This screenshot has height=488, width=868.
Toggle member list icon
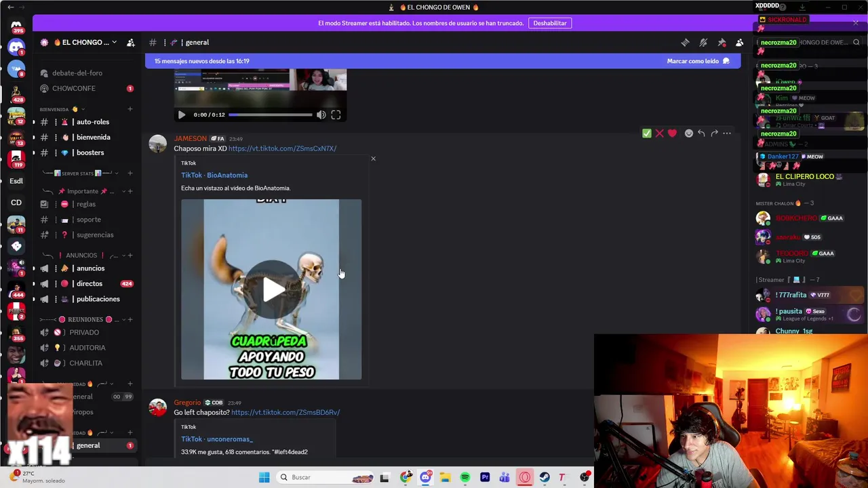click(740, 42)
